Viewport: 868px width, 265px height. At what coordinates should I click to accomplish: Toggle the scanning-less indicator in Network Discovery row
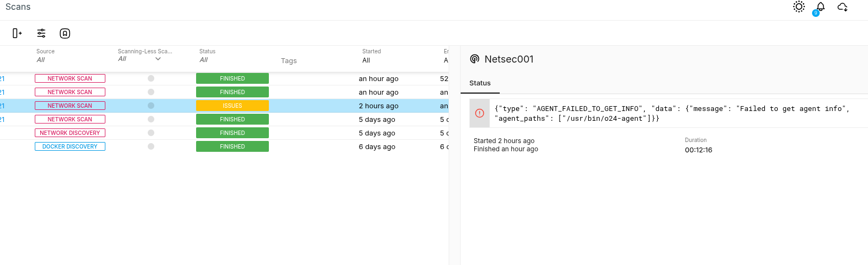[x=151, y=133]
